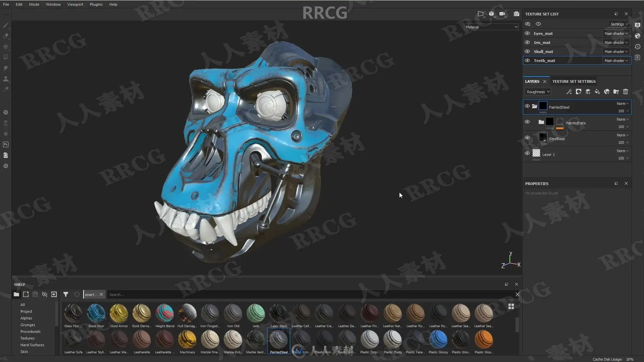Hide the PaintedSteel layer

[x=527, y=106]
